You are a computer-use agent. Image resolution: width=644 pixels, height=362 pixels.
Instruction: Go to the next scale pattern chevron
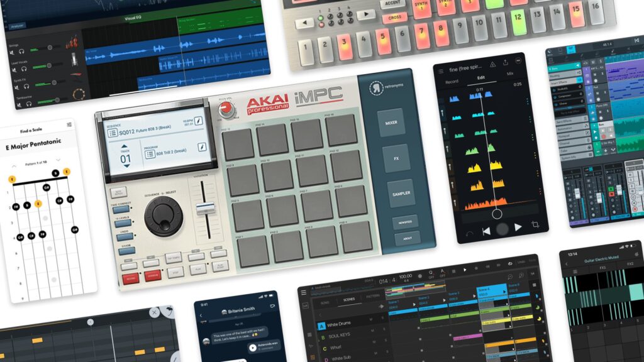(x=58, y=160)
